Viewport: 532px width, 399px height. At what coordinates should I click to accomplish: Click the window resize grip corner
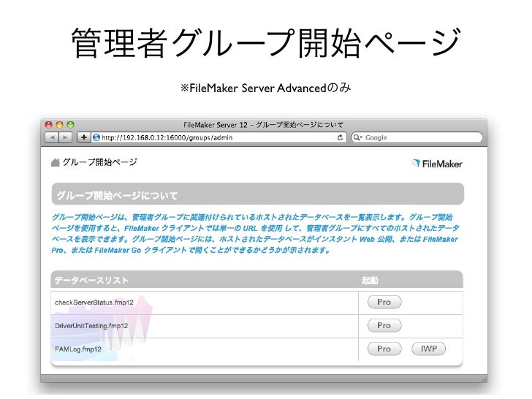pyautogui.click(x=484, y=379)
